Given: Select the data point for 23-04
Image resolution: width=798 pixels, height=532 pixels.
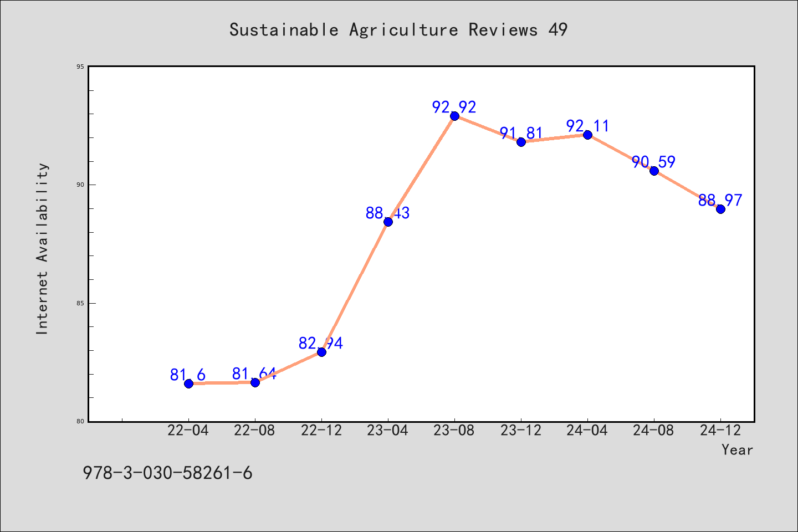Looking at the screenshot, I should tap(388, 222).
